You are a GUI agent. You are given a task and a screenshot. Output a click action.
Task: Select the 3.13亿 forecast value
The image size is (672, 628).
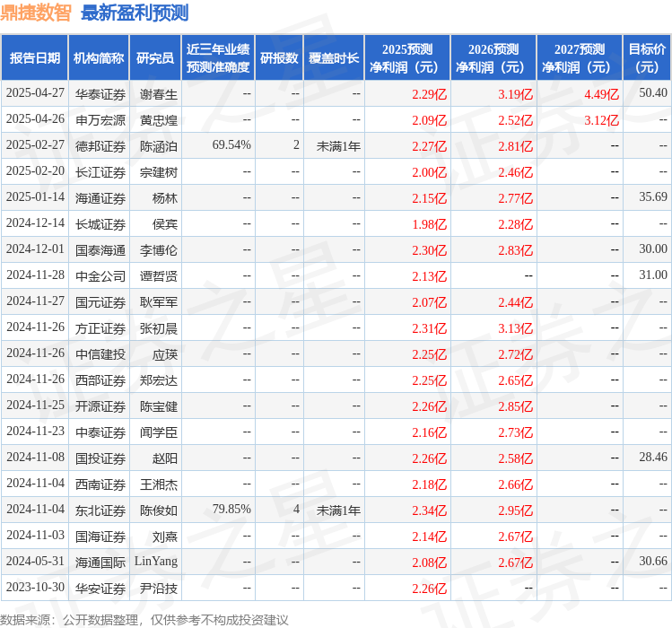[516, 328]
